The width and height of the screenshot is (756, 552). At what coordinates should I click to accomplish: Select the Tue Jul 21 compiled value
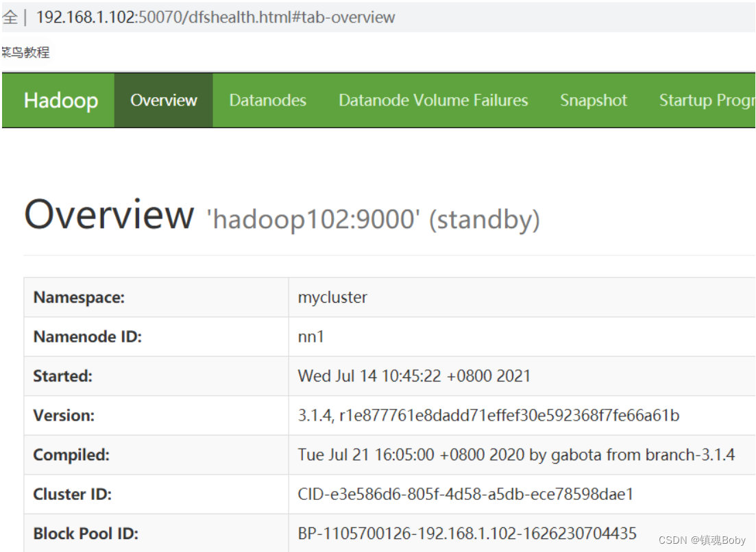[516, 455]
